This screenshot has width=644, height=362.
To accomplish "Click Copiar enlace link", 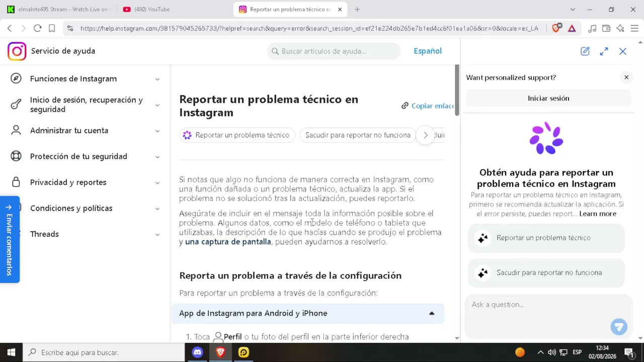I will [x=432, y=106].
